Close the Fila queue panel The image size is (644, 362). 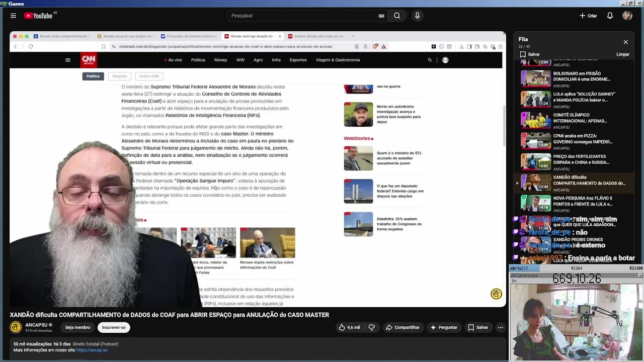pyautogui.click(x=625, y=42)
